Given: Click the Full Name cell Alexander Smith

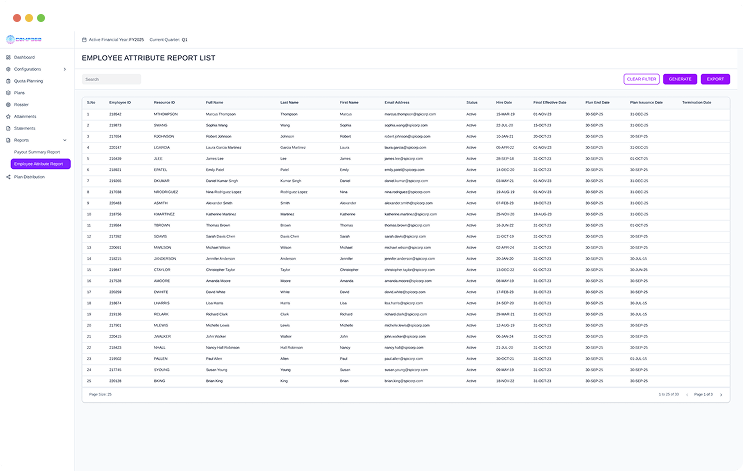Looking at the screenshot, I should coord(219,203).
